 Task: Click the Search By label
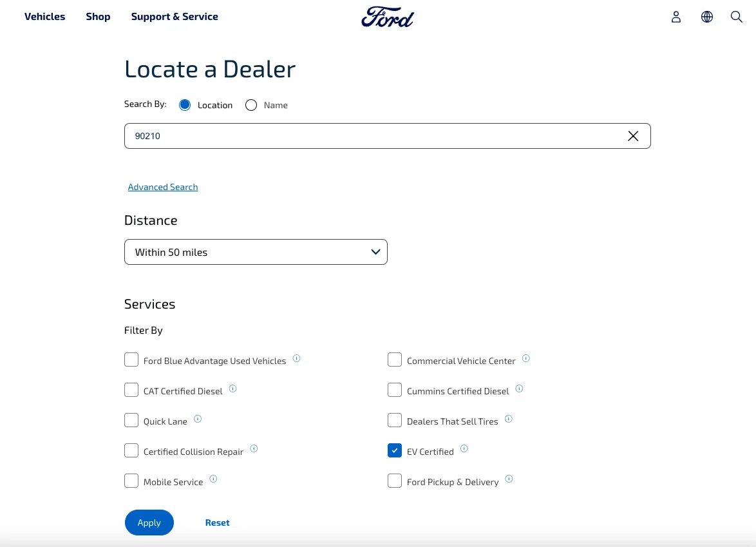tap(145, 104)
